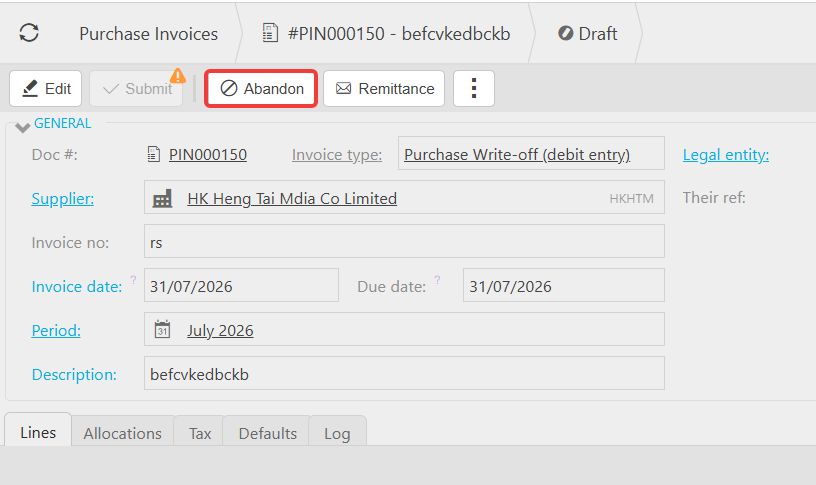
Task: Click the supplier building icon
Action: click(x=162, y=198)
